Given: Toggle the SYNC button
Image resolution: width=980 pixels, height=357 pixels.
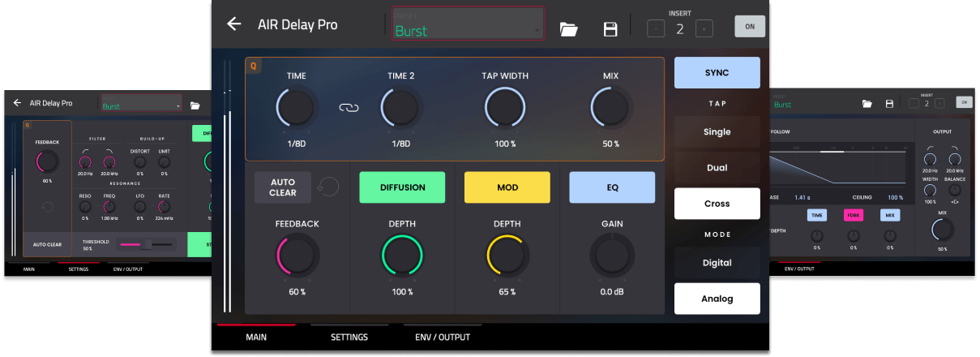Looking at the screenshot, I should click(717, 73).
